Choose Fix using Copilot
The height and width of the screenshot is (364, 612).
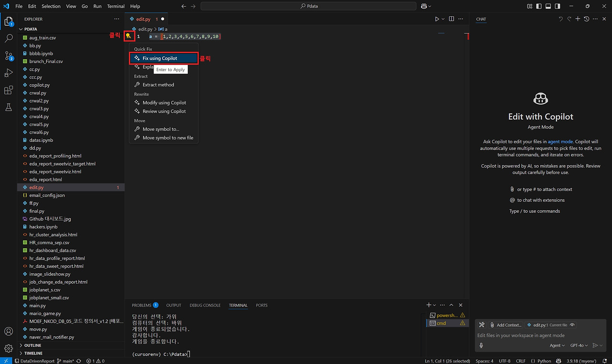[164, 58]
